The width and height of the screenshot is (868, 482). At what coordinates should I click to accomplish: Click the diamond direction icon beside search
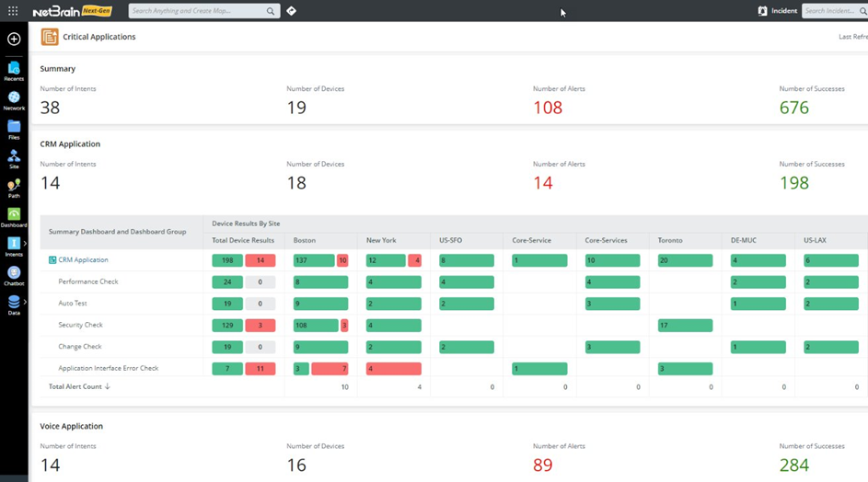(x=291, y=11)
